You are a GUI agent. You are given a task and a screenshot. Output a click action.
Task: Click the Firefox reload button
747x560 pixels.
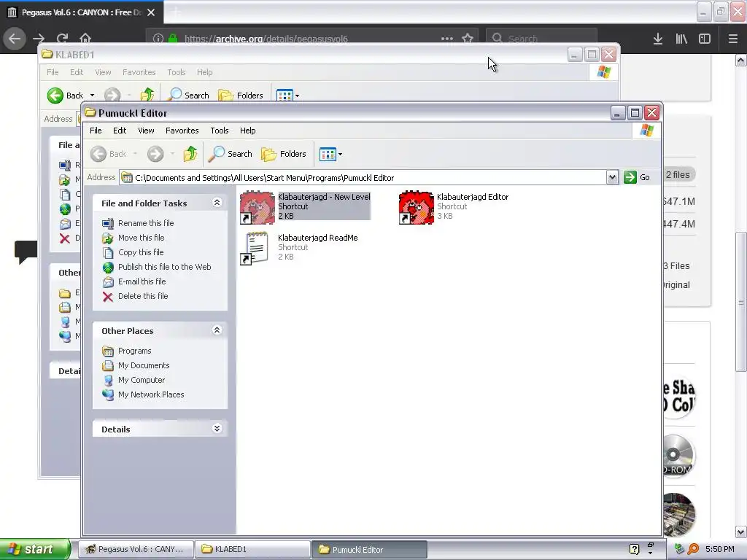(x=62, y=39)
